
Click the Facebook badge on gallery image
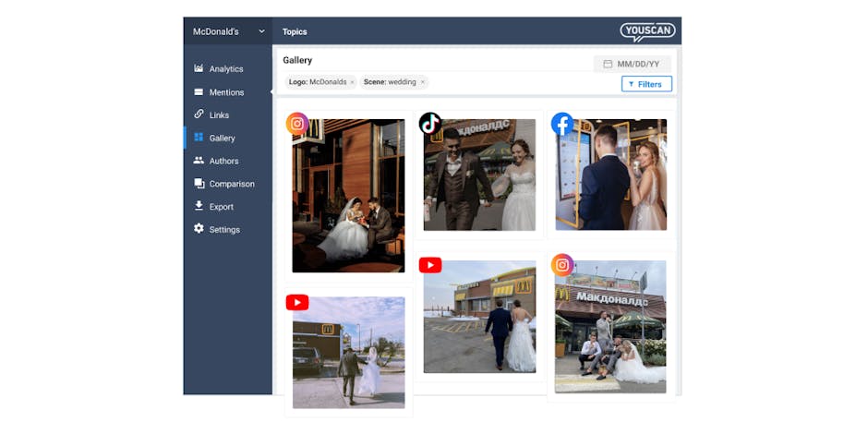[x=562, y=124]
